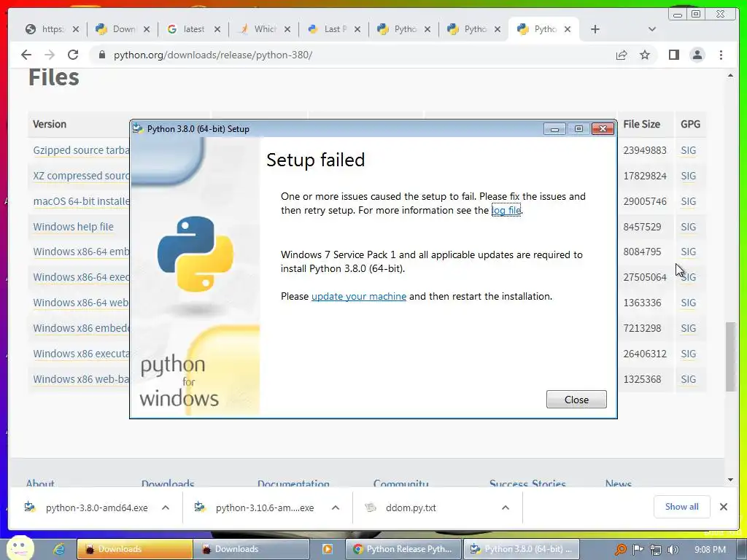
Task: Open the volume speaker tray icon
Action: [673, 550]
